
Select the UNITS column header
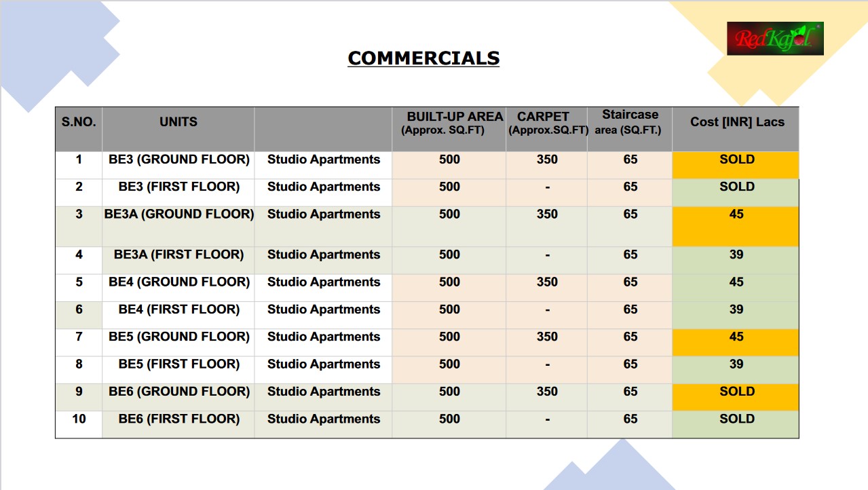[x=178, y=122]
